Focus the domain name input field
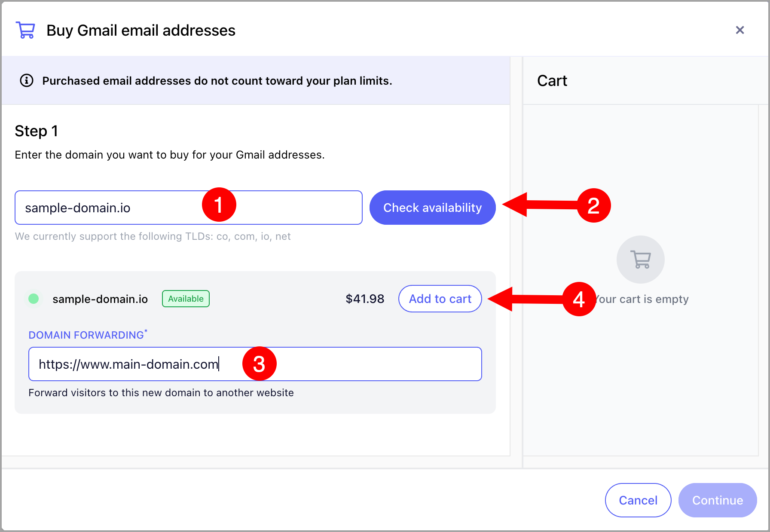Image resolution: width=770 pixels, height=532 pixels. click(x=189, y=208)
